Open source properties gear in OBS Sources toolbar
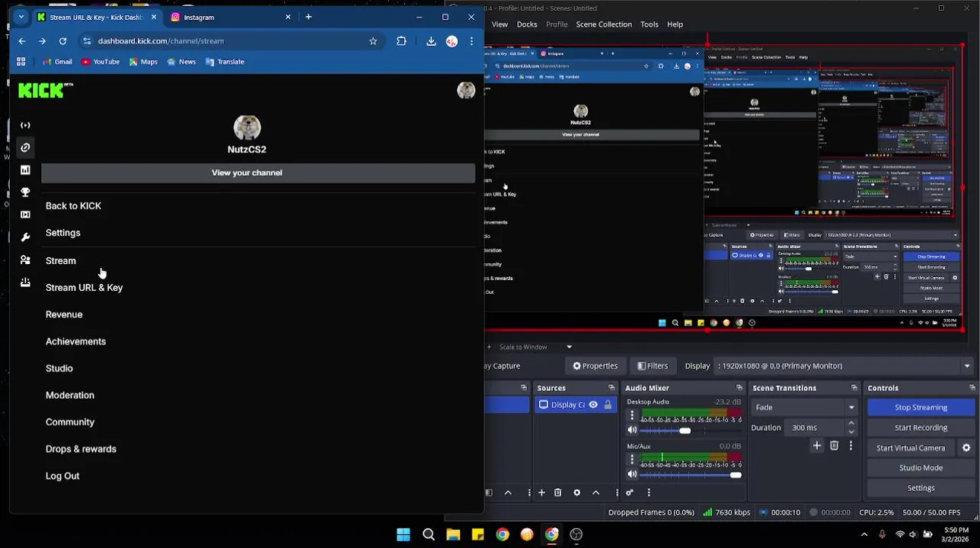The width and height of the screenshot is (980, 548). (x=576, y=492)
